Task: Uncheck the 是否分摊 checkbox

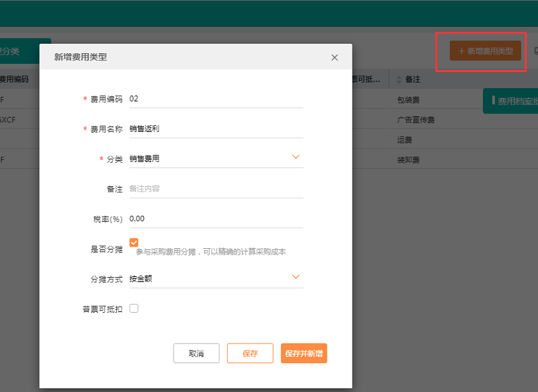Action: (x=134, y=243)
